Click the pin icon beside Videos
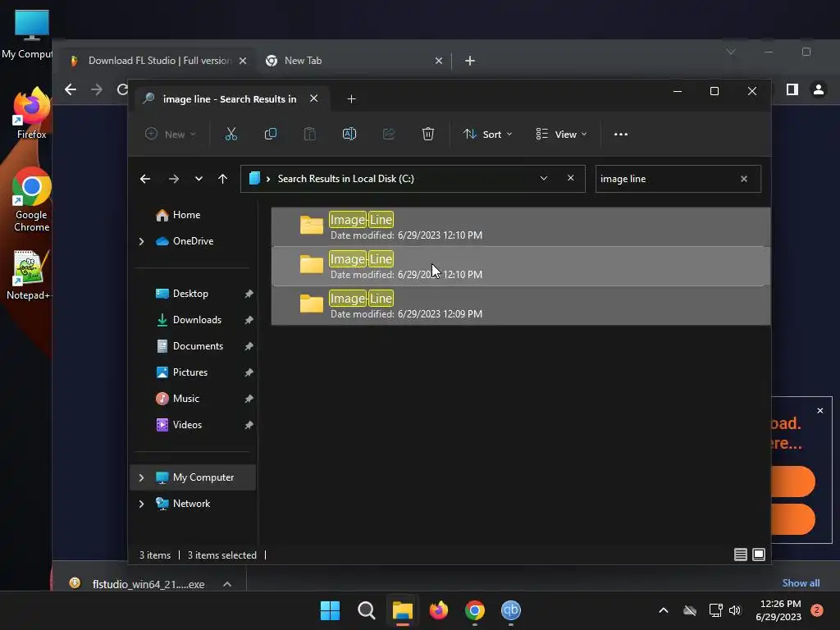This screenshot has width=840, height=630. click(x=249, y=425)
